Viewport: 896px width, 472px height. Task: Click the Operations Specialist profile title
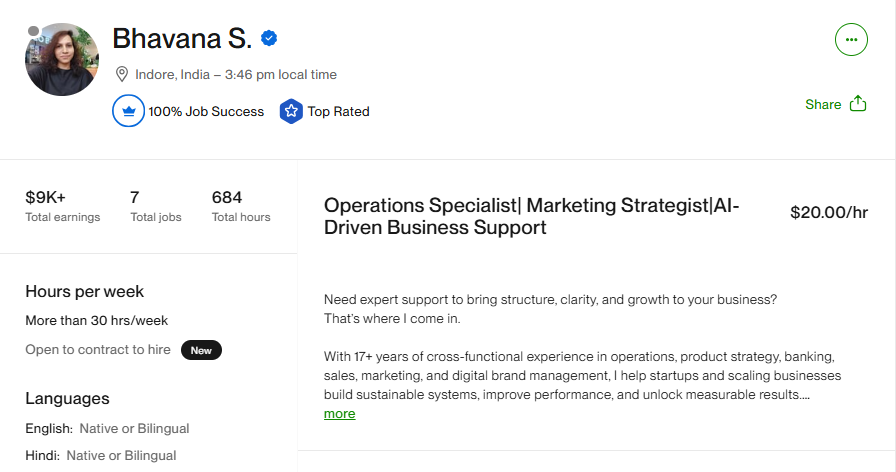(x=532, y=216)
